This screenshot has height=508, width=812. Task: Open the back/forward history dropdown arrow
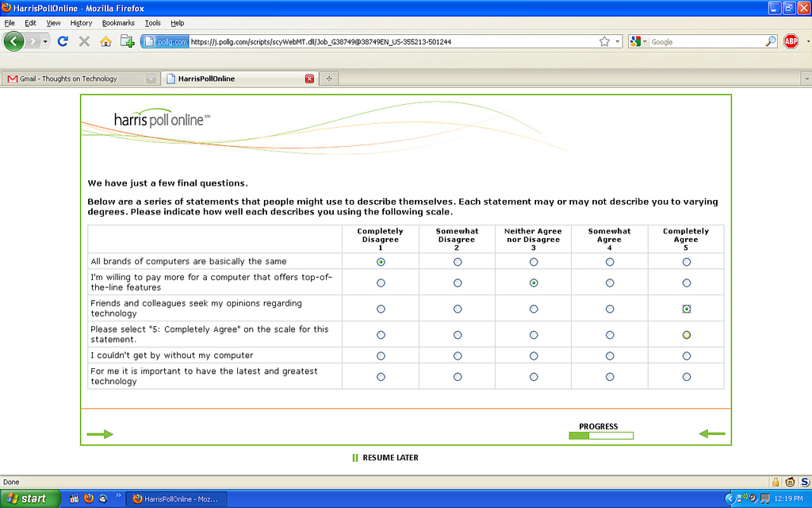click(x=45, y=41)
